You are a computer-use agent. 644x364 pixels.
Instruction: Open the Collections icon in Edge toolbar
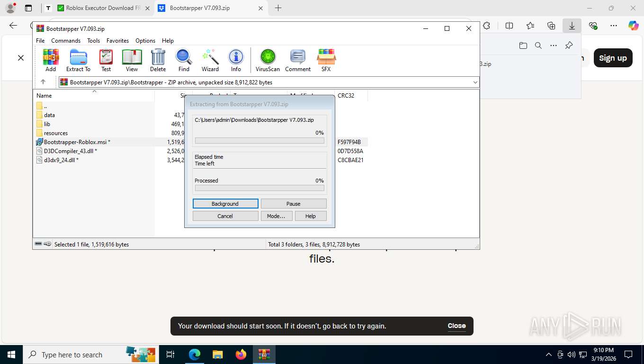coord(551,26)
